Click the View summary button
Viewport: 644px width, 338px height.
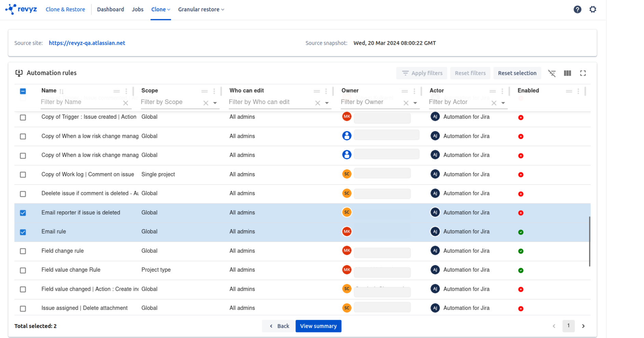(x=318, y=326)
